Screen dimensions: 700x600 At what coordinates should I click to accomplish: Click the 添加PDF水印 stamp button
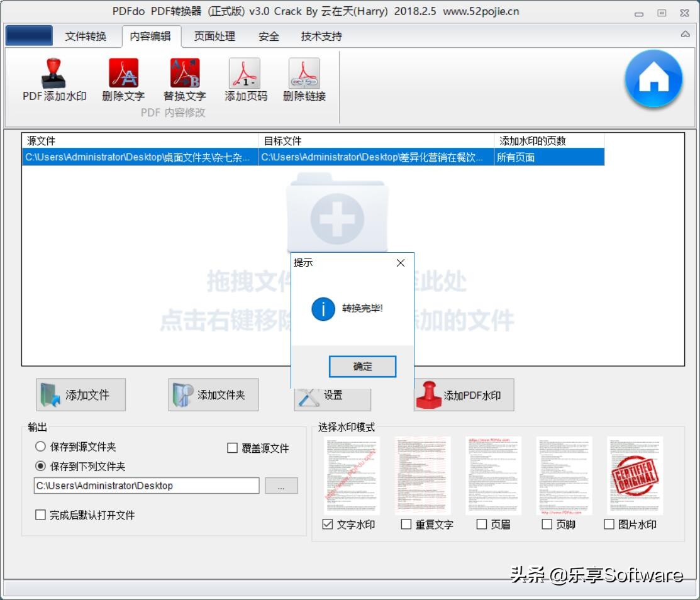[x=464, y=394]
